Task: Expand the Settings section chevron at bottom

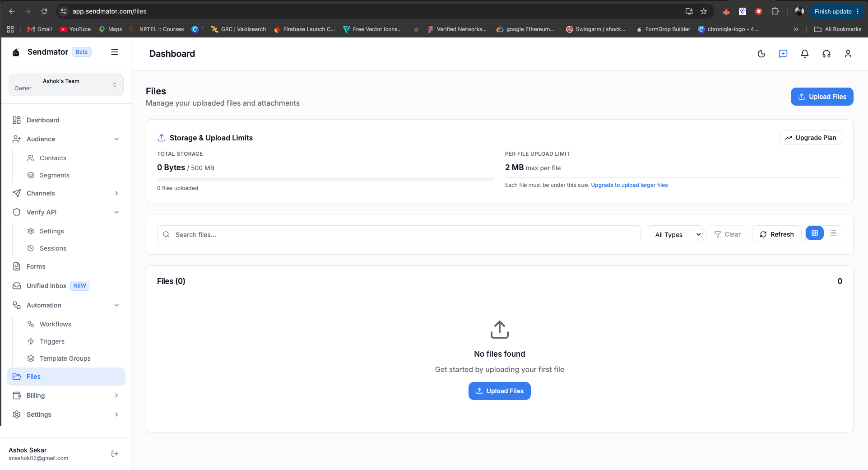Action: click(116, 414)
